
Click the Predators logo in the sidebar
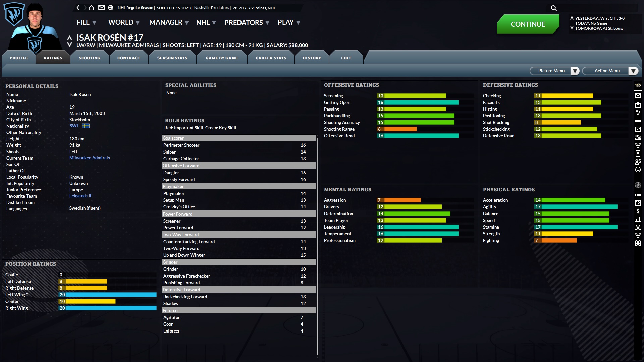point(638,85)
